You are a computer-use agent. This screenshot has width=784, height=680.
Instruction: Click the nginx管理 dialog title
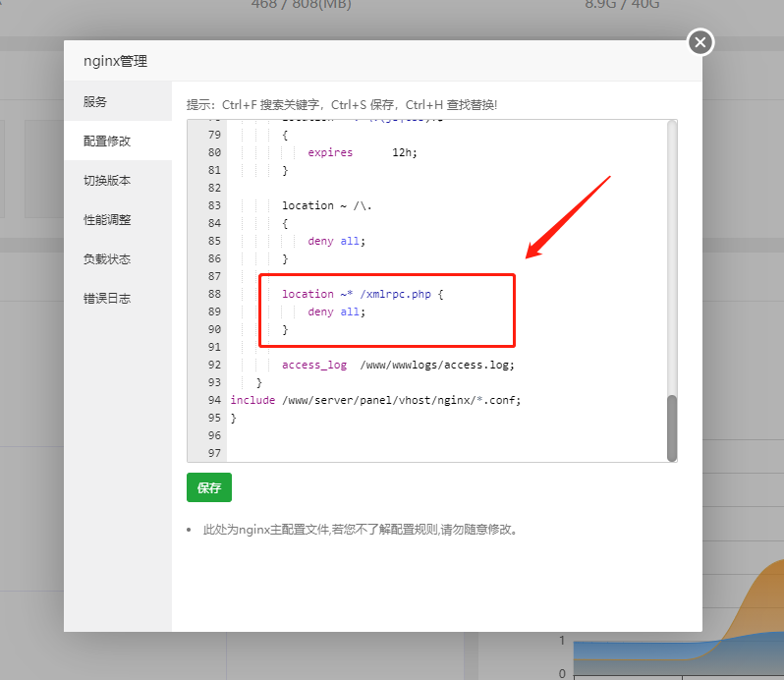(116, 61)
